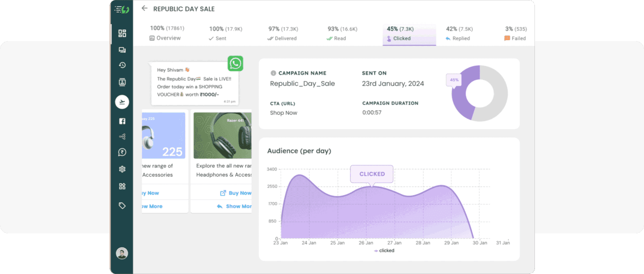Select the Campaigns paper-plane icon in sidebar

122,102
